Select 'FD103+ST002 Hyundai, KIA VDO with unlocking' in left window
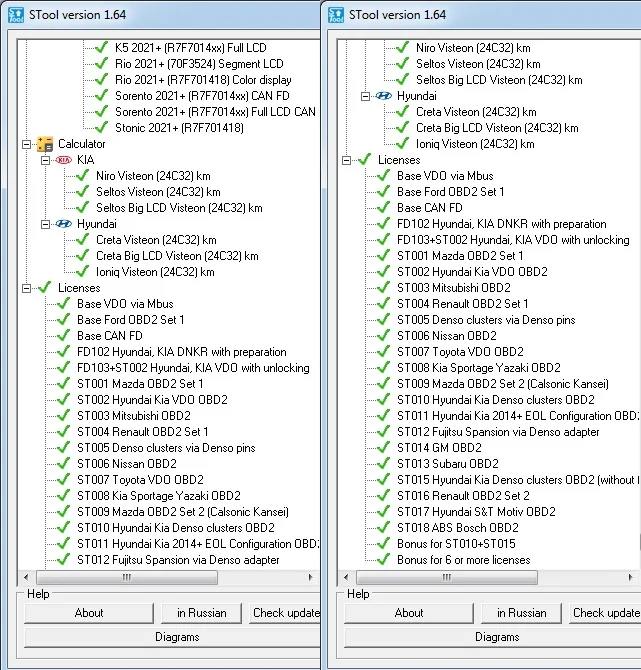 [x=193, y=367]
